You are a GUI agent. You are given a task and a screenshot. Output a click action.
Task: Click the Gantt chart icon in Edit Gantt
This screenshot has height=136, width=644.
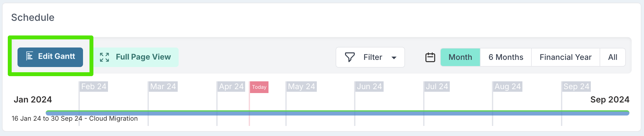30,56
